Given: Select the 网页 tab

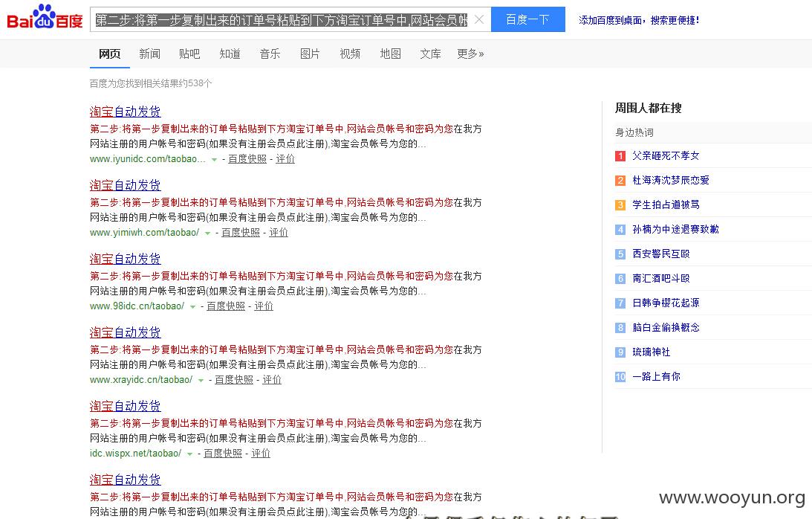Looking at the screenshot, I should [110, 54].
